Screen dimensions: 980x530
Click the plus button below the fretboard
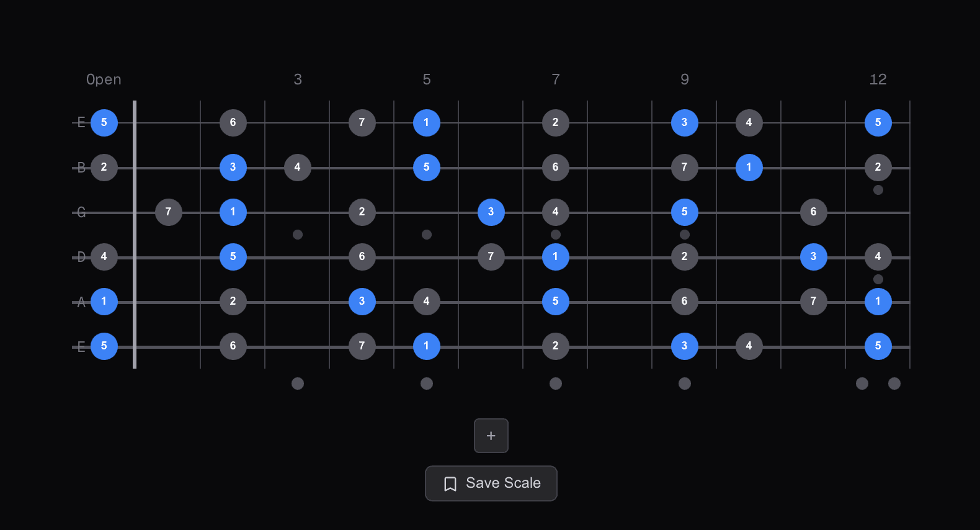[x=491, y=436]
